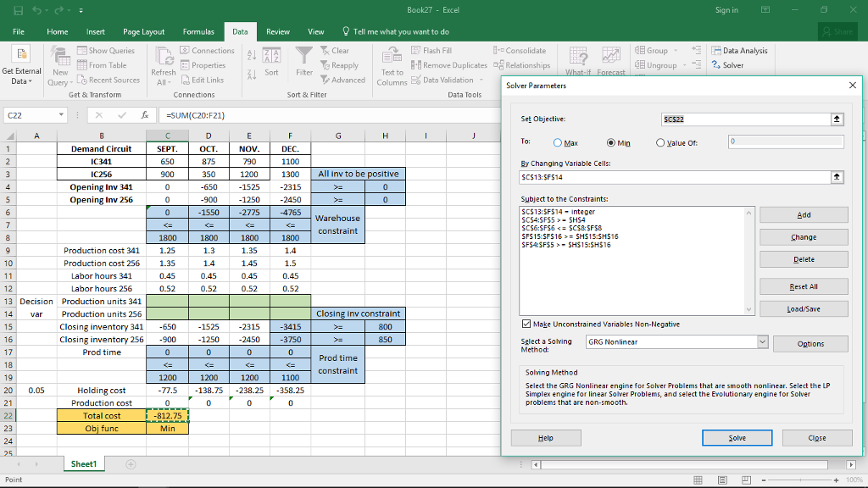The height and width of the screenshot is (488, 868).
Task: Uncheck Make Unconstrained Variables Non-Negative
Action: [x=526, y=324]
